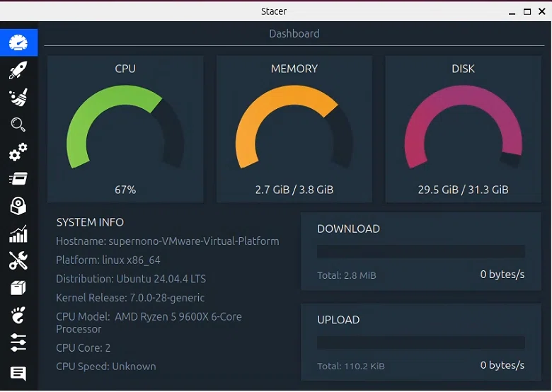Open APT Repository Manager box icon
Viewport: 552px width, 392px height.
pos(18,288)
